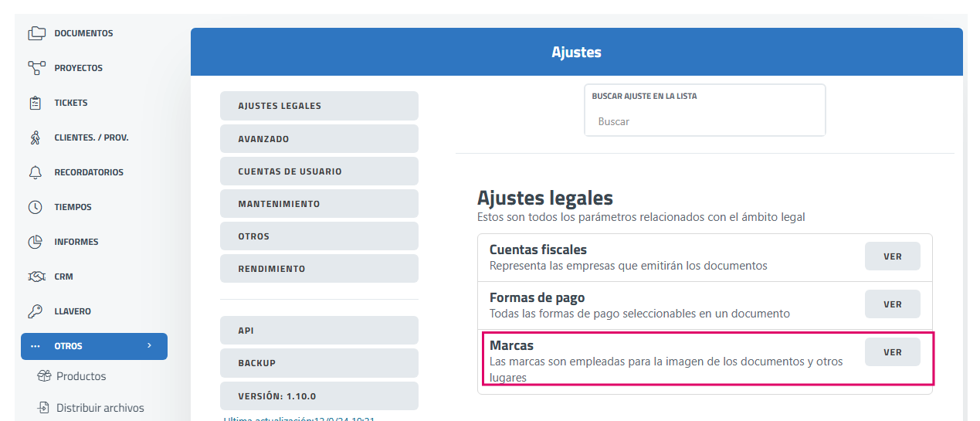Click the Recordatorios bell icon
980x421 pixels.
click(x=36, y=172)
